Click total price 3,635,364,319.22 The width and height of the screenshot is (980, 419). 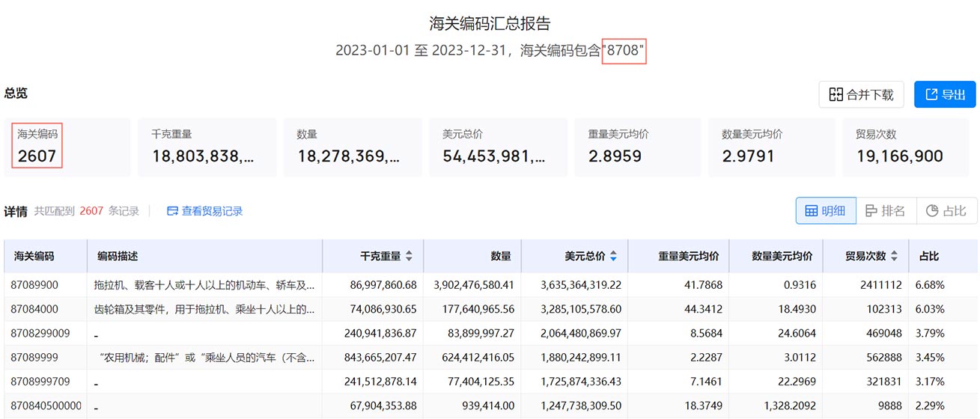pyautogui.click(x=581, y=285)
